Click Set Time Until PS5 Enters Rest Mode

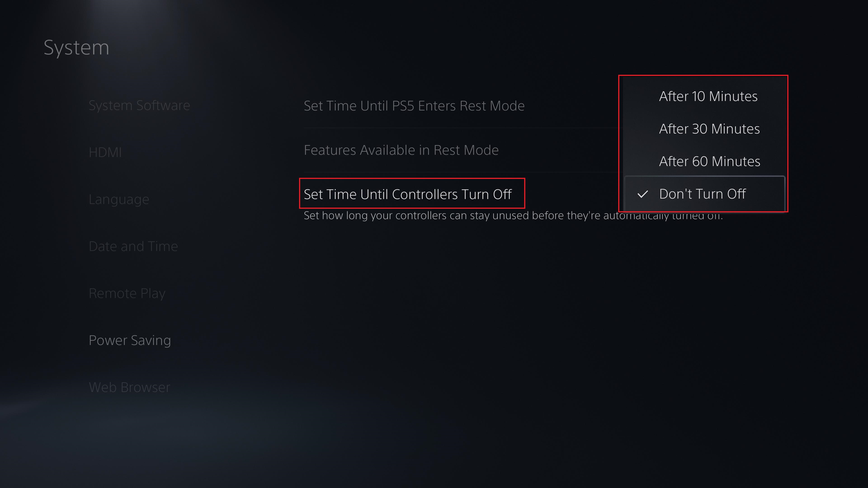click(x=414, y=106)
